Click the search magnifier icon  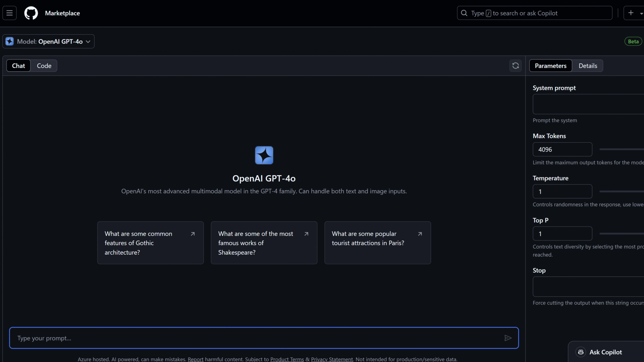click(x=464, y=13)
